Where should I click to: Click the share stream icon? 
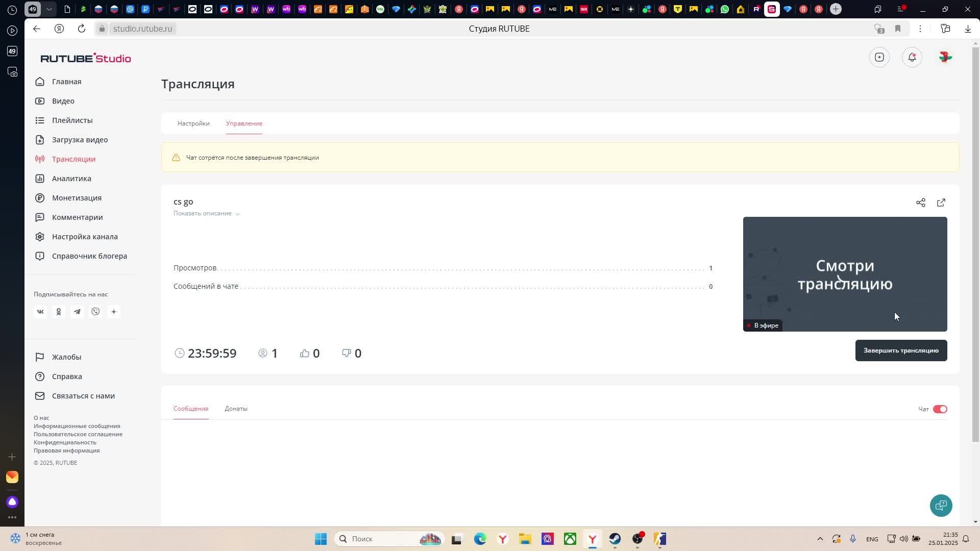click(920, 203)
